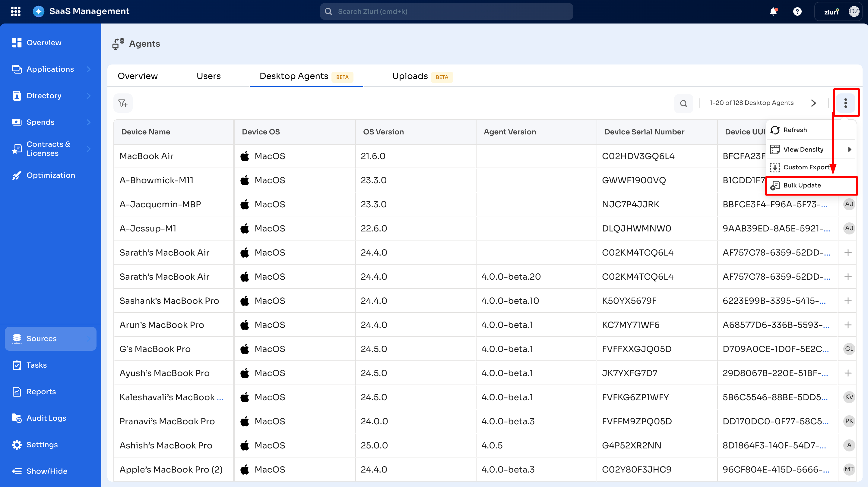868x487 pixels.
Task: Switch to the Users tab
Action: tap(209, 76)
